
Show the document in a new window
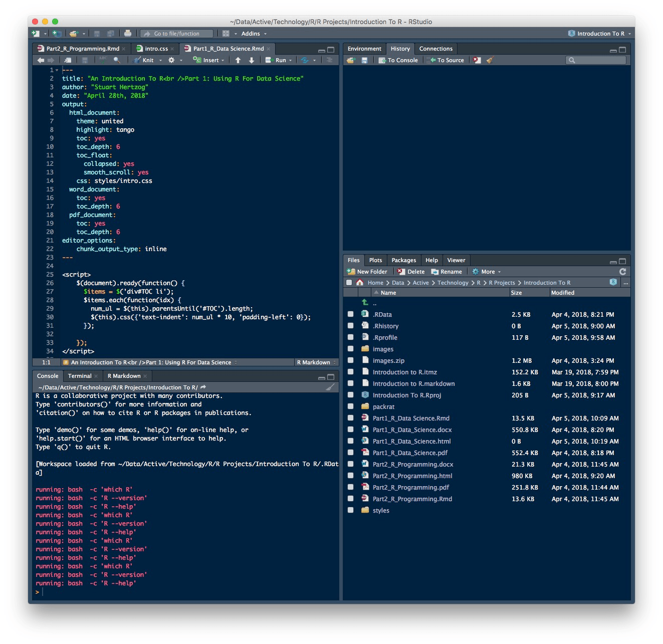[x=68, y=60]
